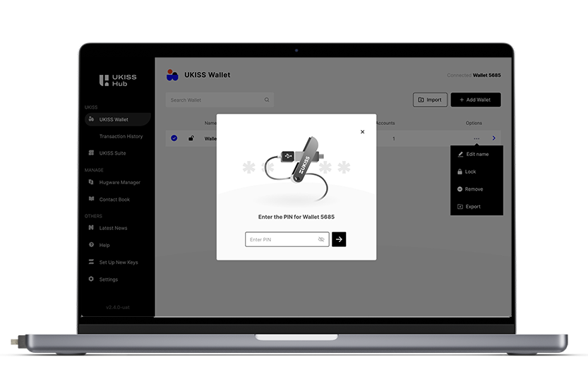Click Hugware Manager sidebar icon
Viewport: 588px width, 391px height.
tap(91, 182)
